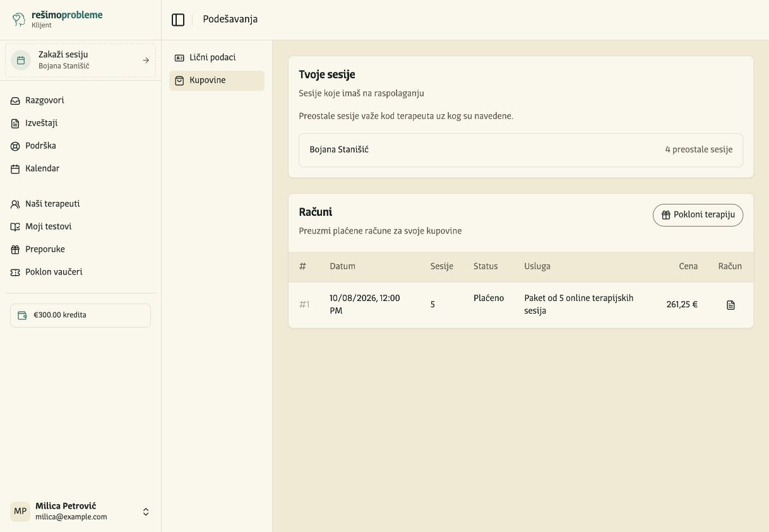Go to Preporuke link
Screen dimensions: 769x532
[80, 249]
